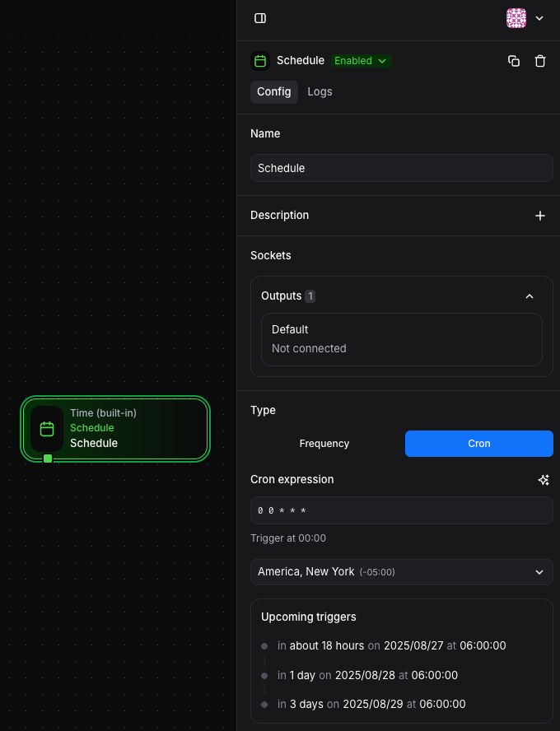The image size is (560, 731).
Task: Select the Cron type option
Action: coord(478,444)
